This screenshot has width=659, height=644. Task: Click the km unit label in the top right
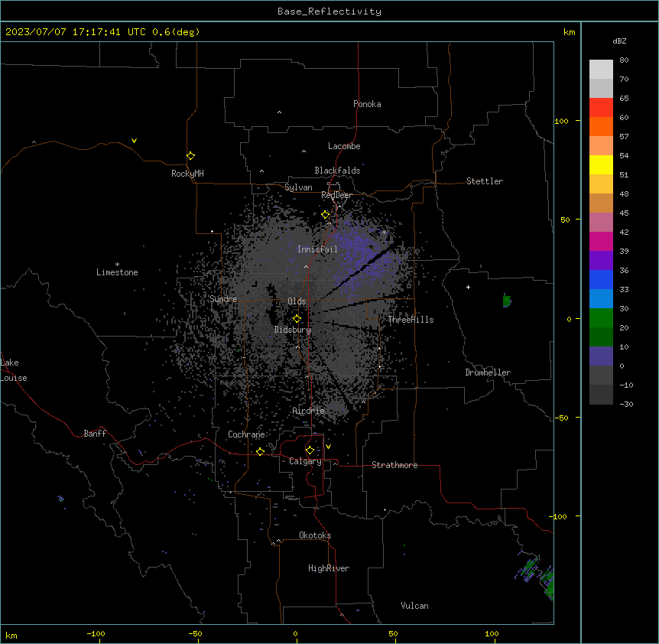point(570,32)
